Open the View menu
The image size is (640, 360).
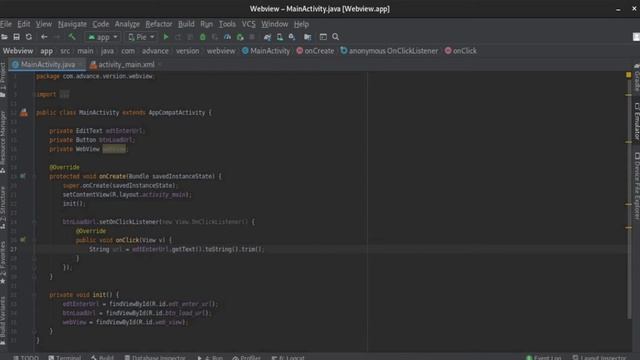[43, 24]
